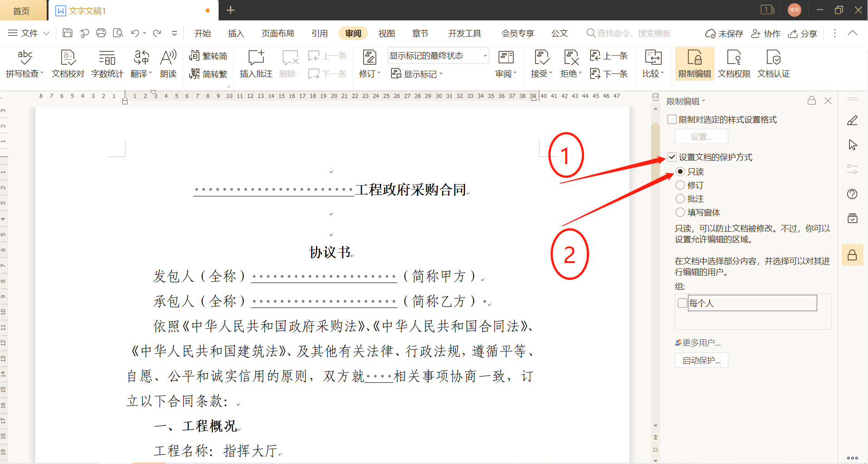This screenshot has height=464, width=868.
Task: Click the Undo arrow icon
Action: (x=135, y=33)
